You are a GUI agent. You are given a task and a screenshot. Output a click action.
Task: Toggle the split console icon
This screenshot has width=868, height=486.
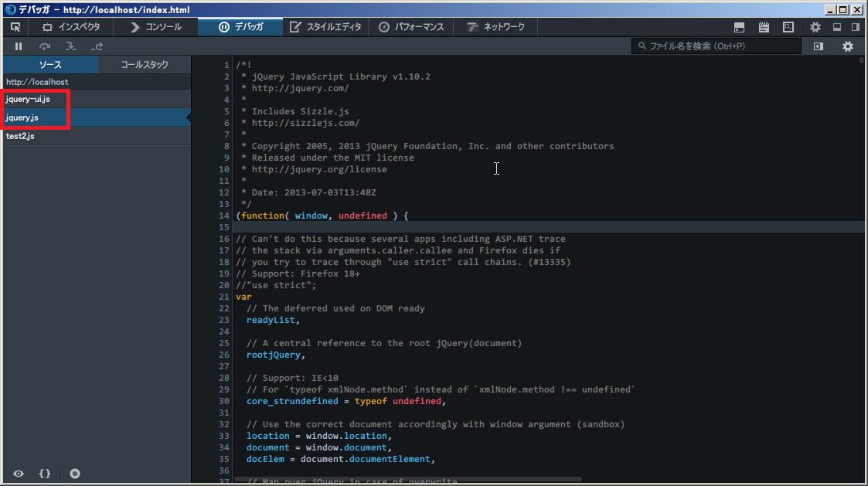[739, 27]
